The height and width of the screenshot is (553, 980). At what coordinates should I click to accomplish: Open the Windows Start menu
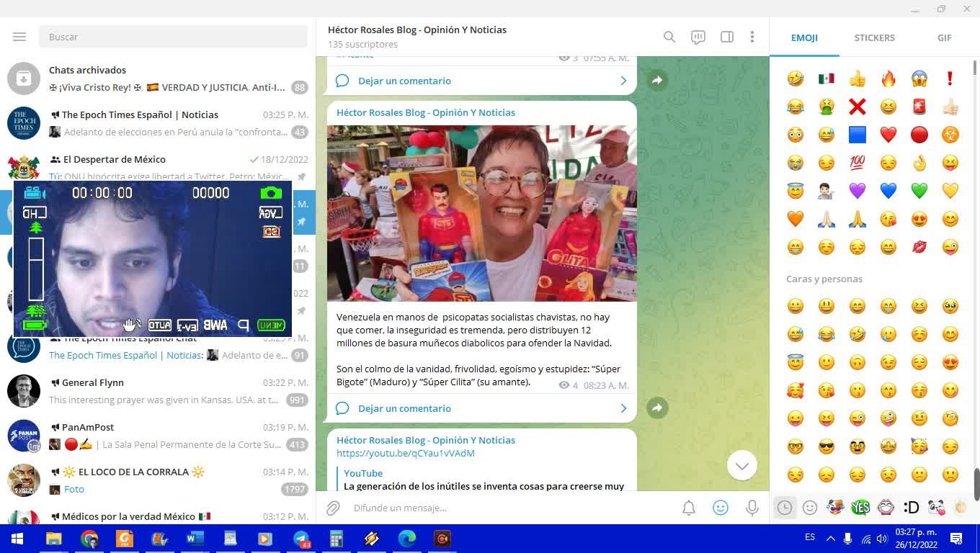pos(17,539)
